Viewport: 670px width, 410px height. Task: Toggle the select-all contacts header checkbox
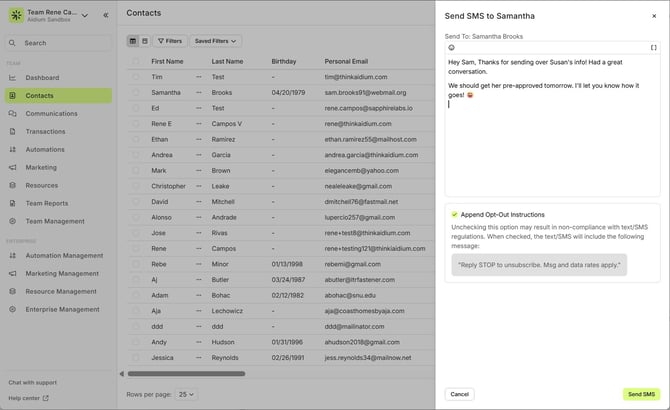pyautogui.click(x=136, y=61)
